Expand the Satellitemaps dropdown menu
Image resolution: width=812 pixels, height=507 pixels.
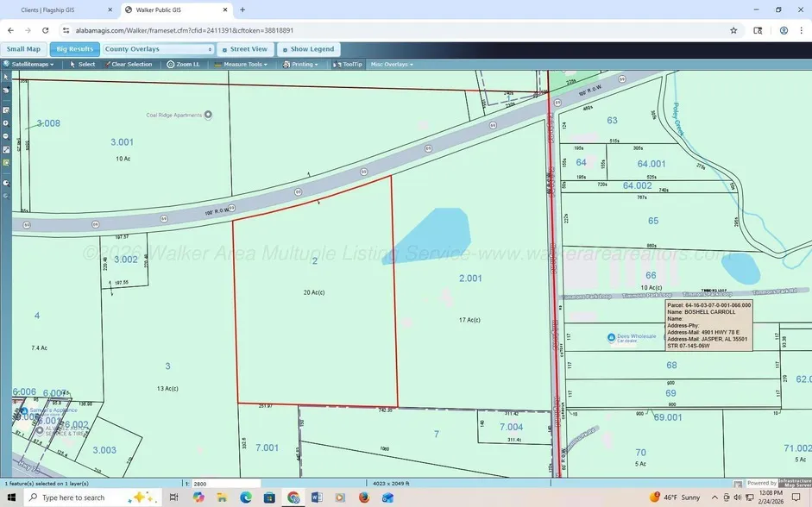30,65
